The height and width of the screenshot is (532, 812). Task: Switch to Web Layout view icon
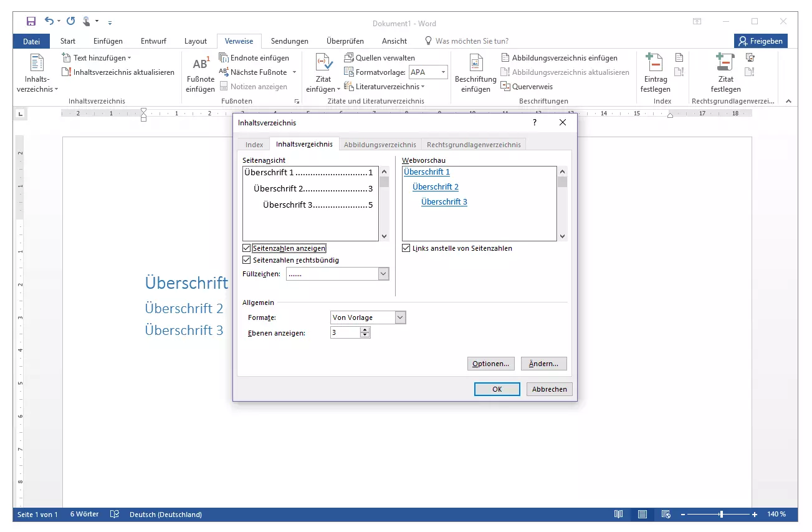point(666,515)
